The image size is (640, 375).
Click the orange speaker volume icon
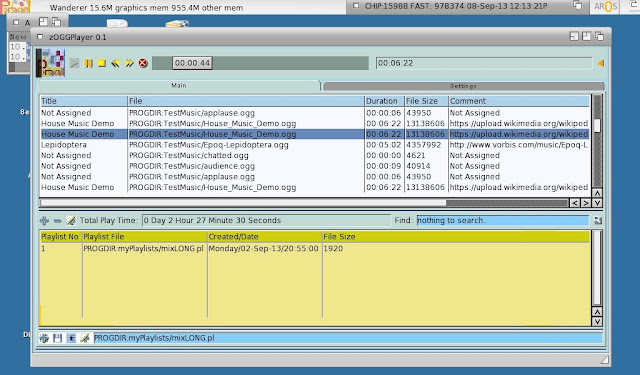pos(600,63)
